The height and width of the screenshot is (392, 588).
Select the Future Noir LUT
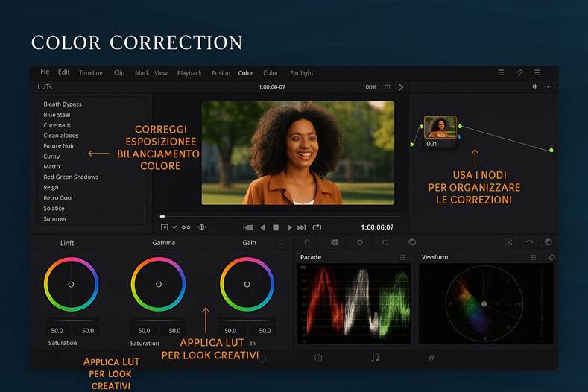59,146
